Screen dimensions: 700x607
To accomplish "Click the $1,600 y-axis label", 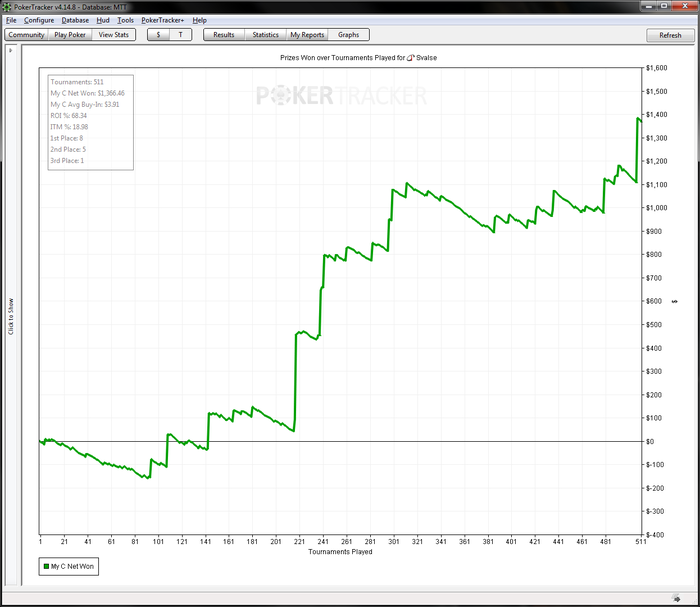I will click(657, 68).
